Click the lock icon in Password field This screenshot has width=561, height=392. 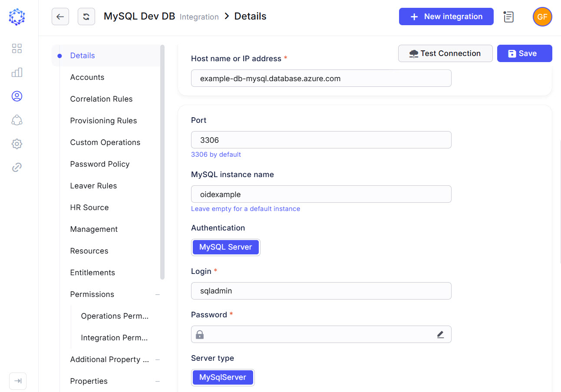point(199,334)
